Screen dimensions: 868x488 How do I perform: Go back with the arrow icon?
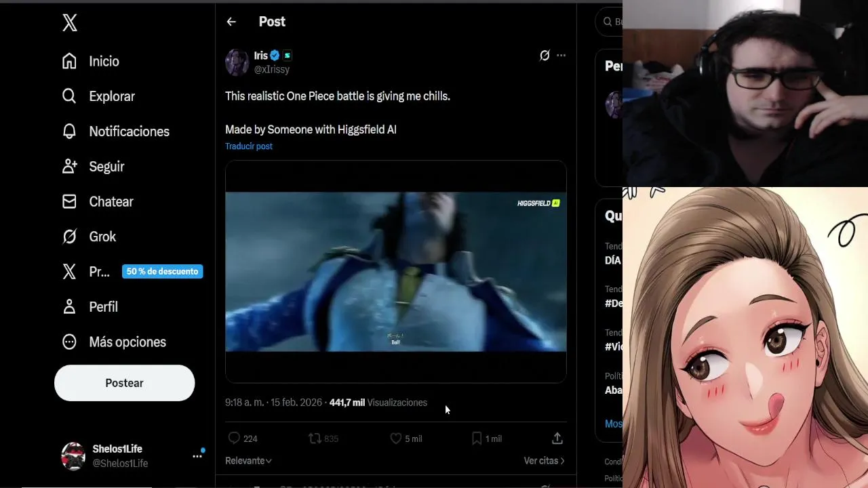tap(231, 22)
